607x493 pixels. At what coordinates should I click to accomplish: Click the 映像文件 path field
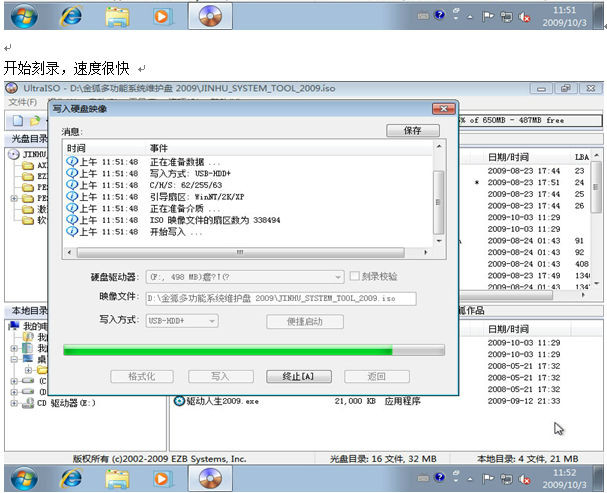280,298
